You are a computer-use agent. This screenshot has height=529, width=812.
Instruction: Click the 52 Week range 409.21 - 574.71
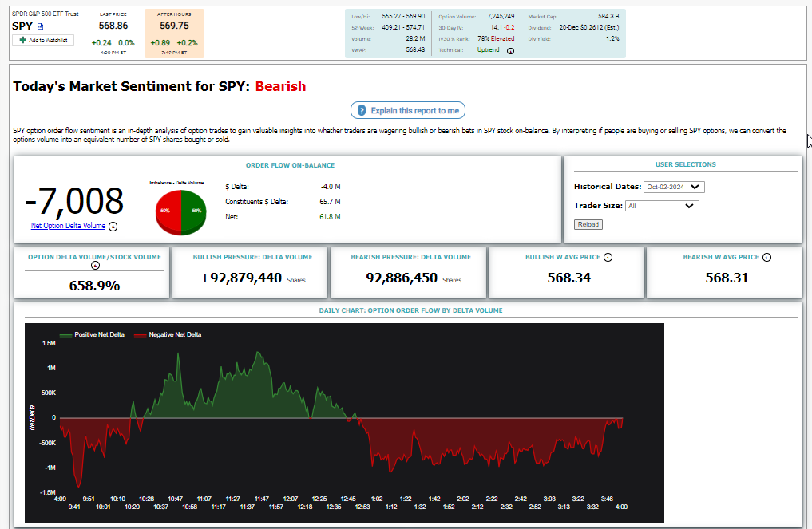tap(403, 27)
